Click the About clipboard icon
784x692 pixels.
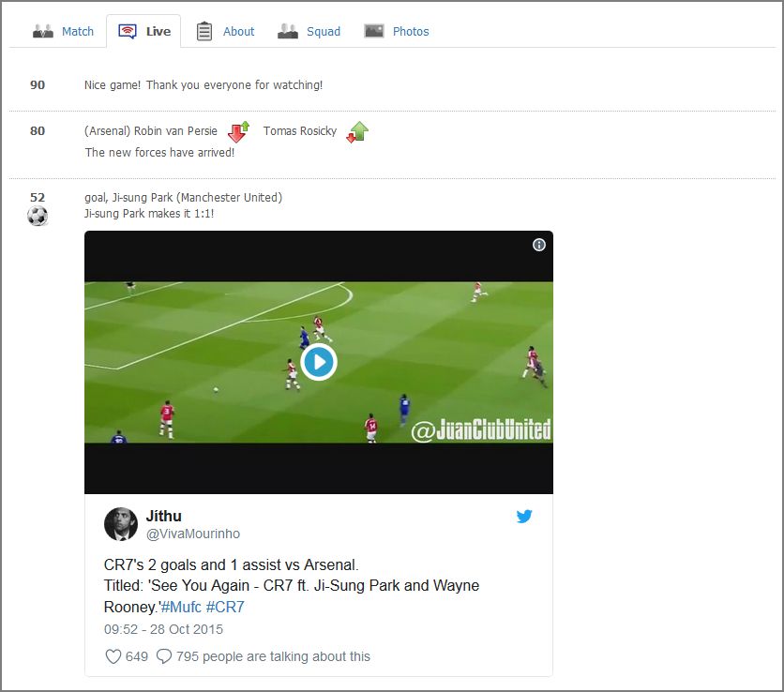click(204, 31)
